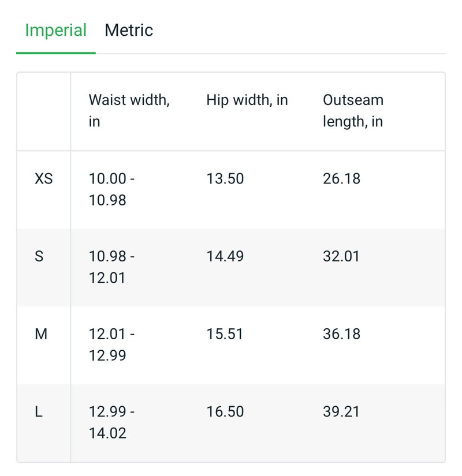Image resolution: width=462 pixels, height=476 pixels.
Task: Select XS waist value 10.00 - 10.98
Action: tap(112, 189)
